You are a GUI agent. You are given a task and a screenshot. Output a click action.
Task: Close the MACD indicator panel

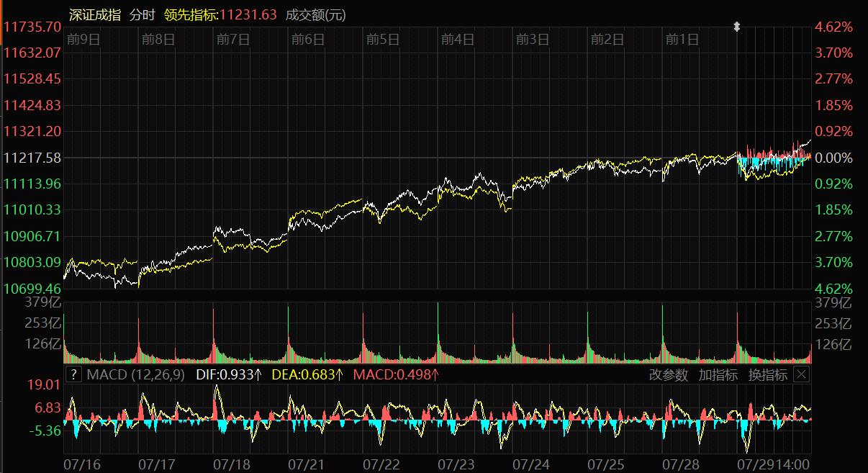tap(801, 374)
